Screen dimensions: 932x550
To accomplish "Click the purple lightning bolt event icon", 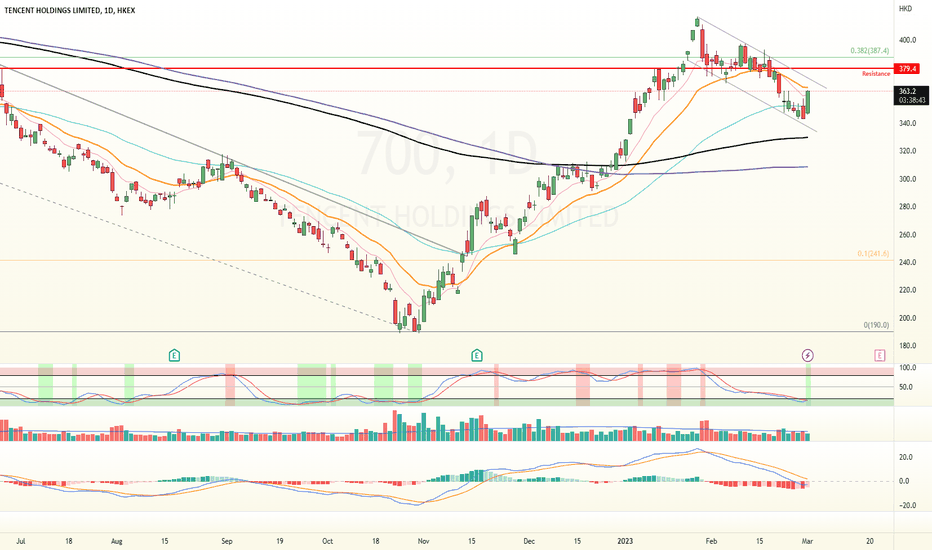I will (807, 356).
